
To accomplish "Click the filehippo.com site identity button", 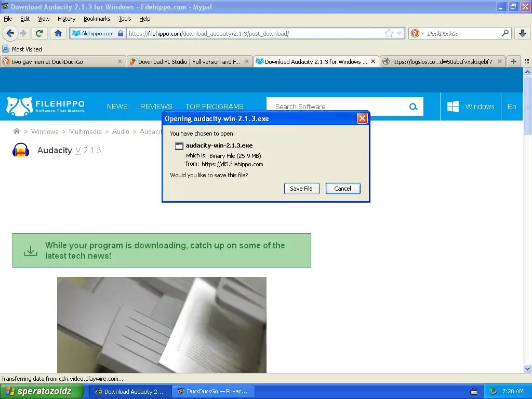I will [98, 33].
